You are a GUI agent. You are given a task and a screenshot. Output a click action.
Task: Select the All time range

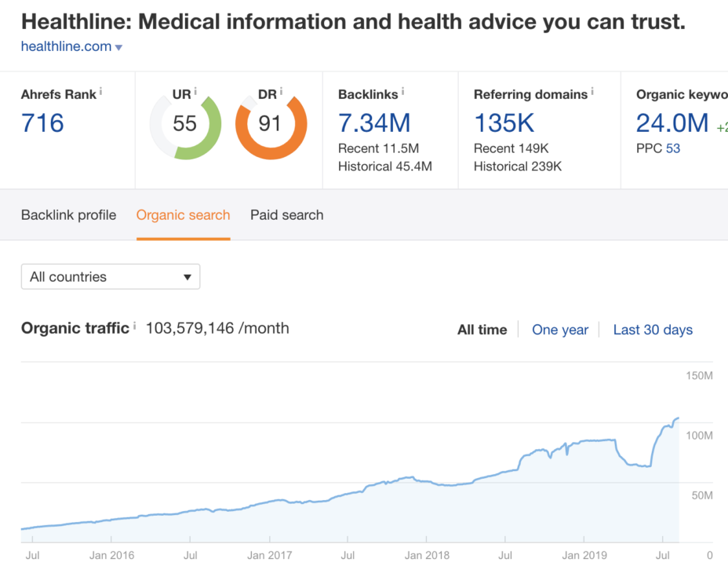(x=482, y=330)
